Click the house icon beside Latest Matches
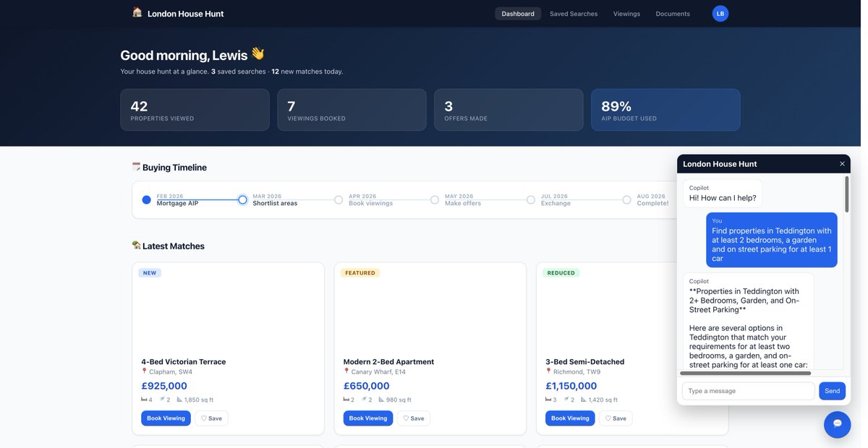868x448 pixels. tap(136, 246)
